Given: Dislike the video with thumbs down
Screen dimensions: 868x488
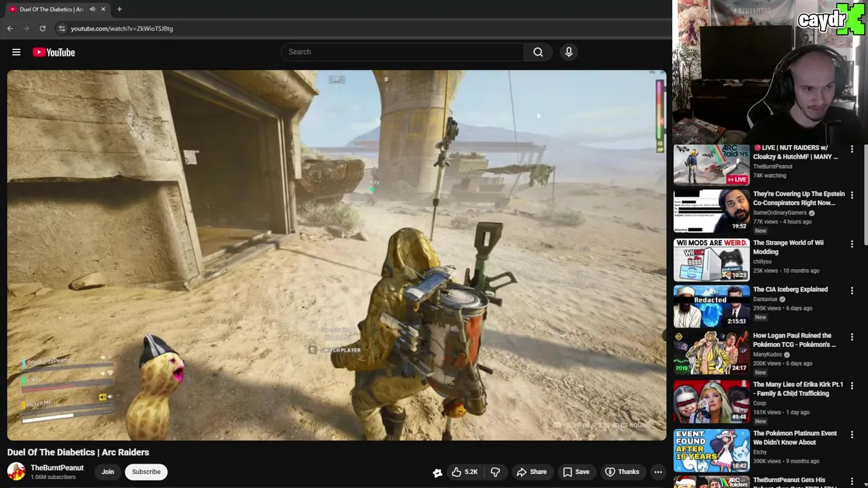Looking at the screenshot, I should tap(496, 472).
